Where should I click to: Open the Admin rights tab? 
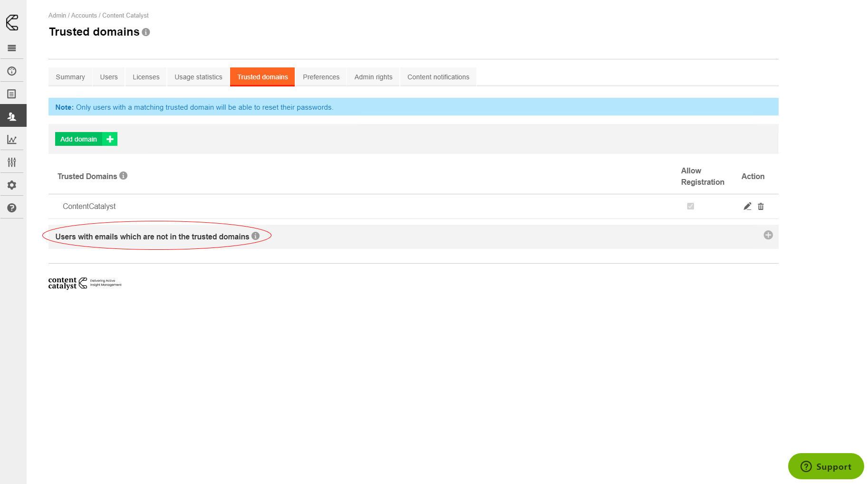coord(373,77)
